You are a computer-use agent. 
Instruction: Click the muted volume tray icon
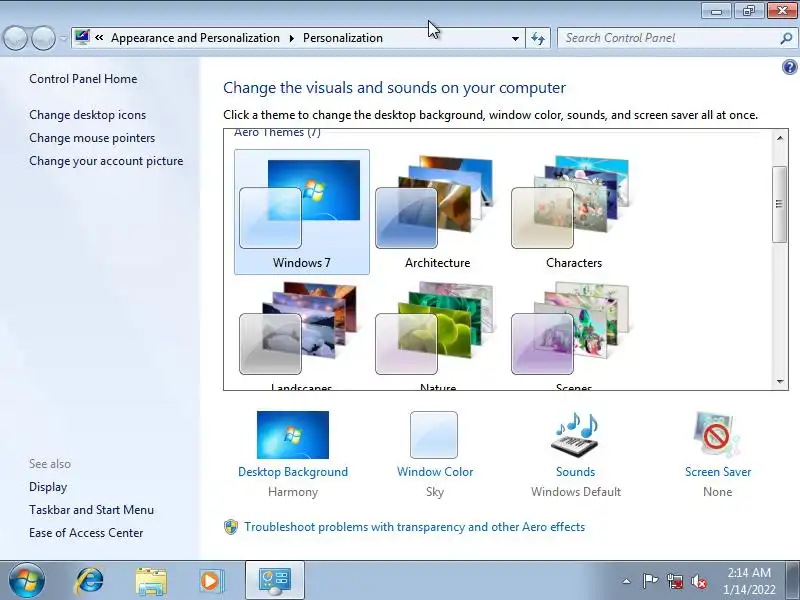[699, 581]
